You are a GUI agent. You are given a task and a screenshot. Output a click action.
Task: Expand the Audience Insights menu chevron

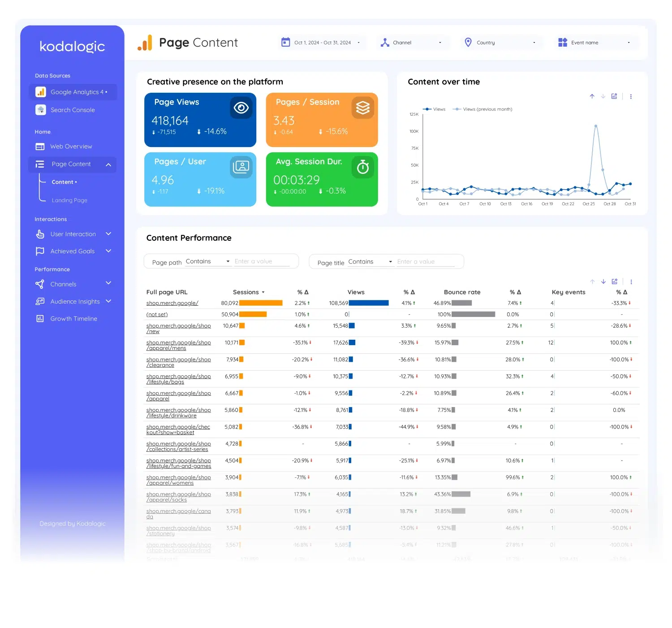[108, 301]
